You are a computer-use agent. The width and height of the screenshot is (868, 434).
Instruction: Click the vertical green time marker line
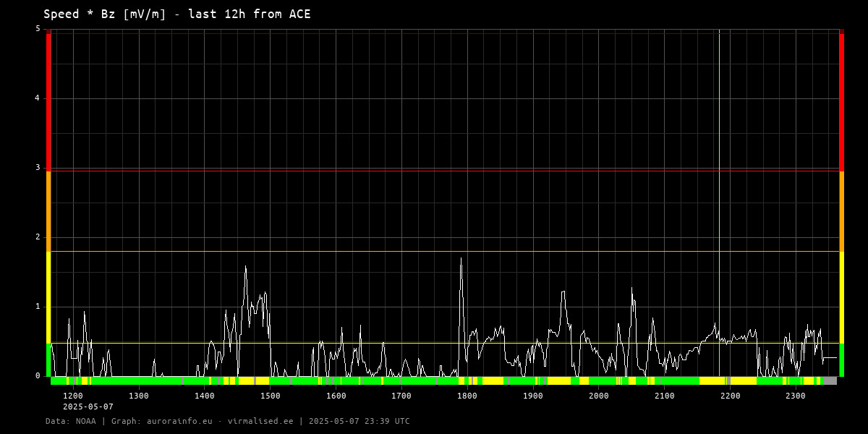pyautogui.click(x=719, y=203)
